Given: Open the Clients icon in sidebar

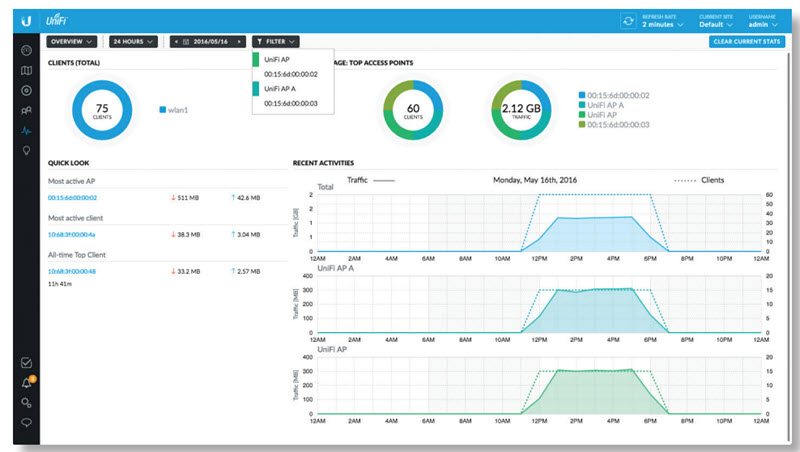Looking at the screenshot, I should pos(26,110).
